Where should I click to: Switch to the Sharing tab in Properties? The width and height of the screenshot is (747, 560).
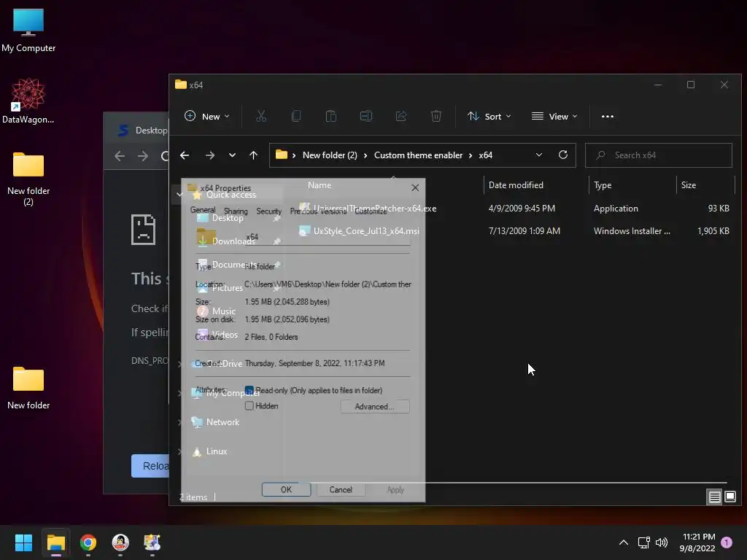click(236, 211)
